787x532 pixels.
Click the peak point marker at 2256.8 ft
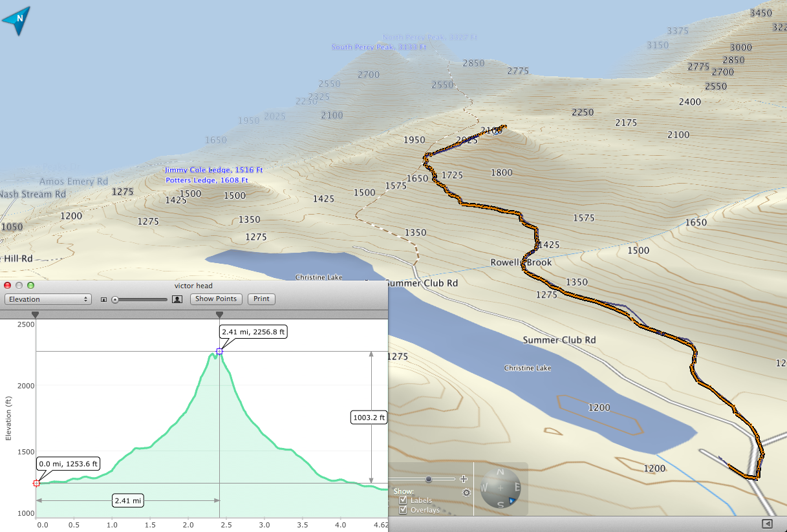point(220,351)
